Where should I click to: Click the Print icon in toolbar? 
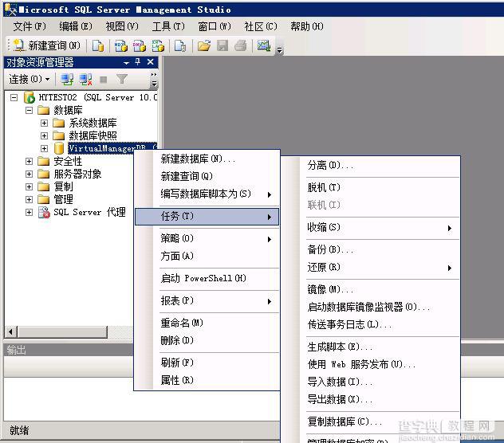[240, 45]
